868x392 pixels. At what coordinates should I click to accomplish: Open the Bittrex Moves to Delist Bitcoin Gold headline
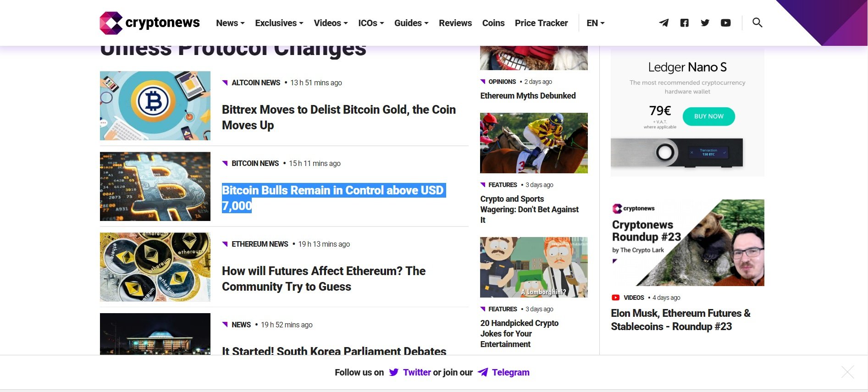pos(339,117)
